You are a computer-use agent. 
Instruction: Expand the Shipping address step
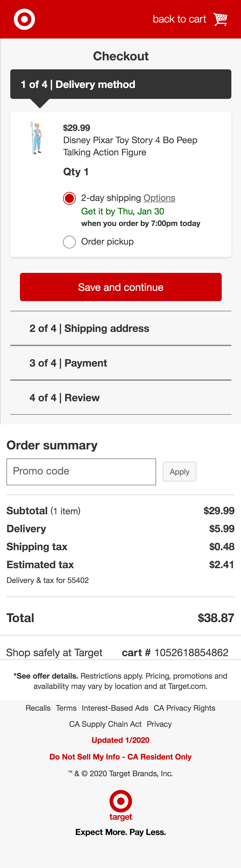(89, 328)
